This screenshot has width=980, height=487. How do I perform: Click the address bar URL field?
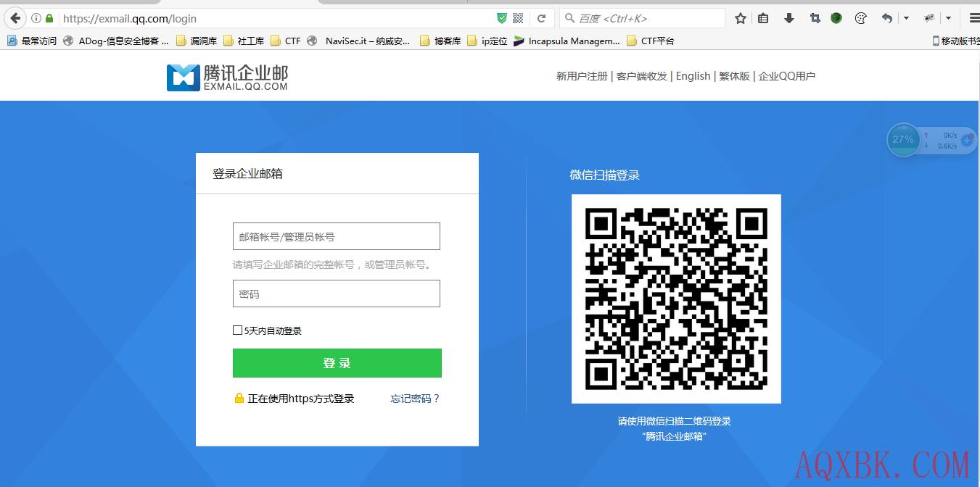[x=276, y=18]
